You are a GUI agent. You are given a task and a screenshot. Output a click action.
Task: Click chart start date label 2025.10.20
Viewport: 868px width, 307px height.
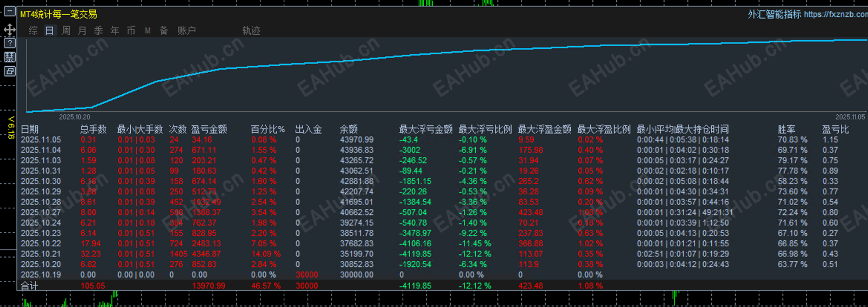click(75, 117)
